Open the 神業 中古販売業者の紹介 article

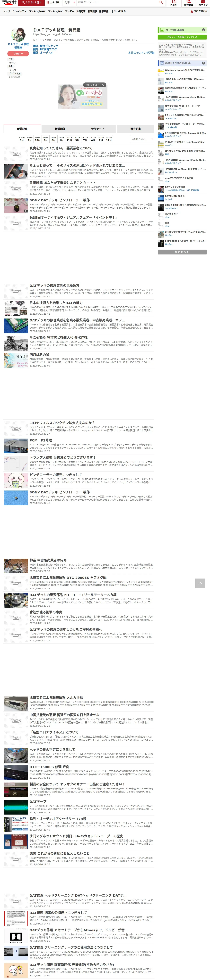pyautogui.click(x=48, y=560)
